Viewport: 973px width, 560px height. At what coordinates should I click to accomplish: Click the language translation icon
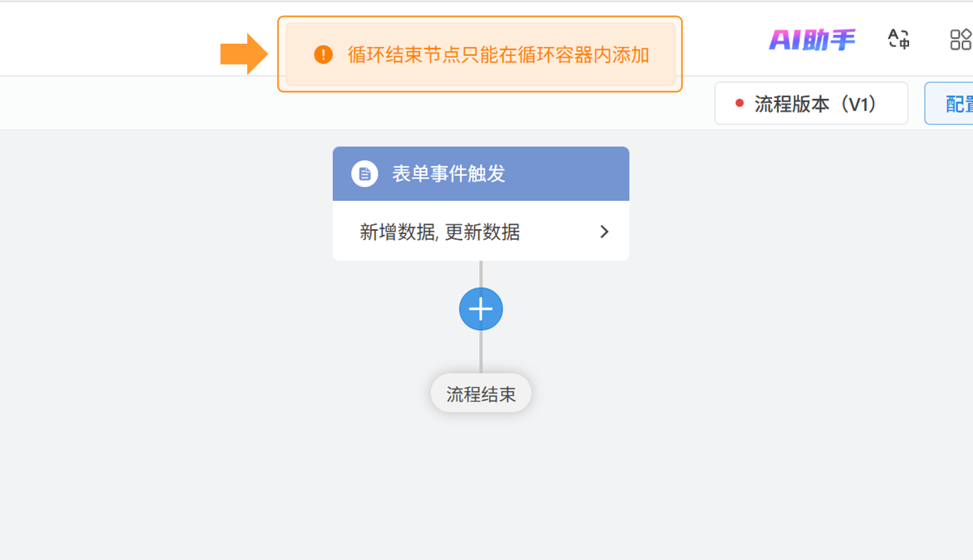[898, 39]
